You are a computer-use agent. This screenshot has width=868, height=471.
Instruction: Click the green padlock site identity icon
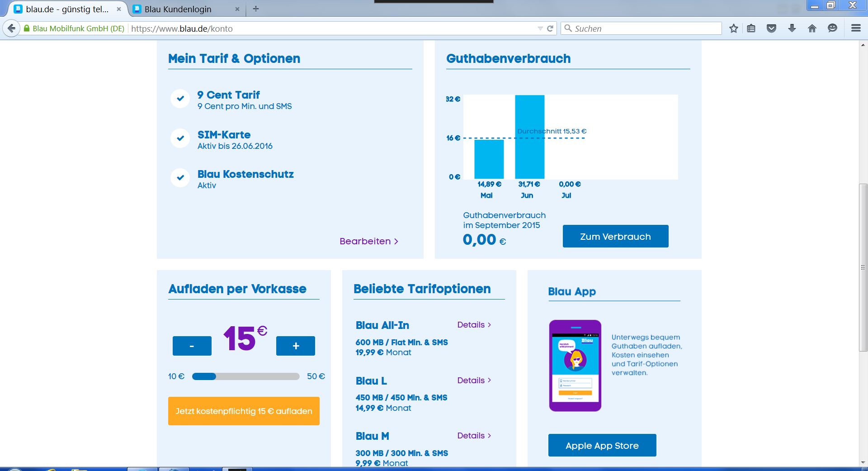[27, 29]
